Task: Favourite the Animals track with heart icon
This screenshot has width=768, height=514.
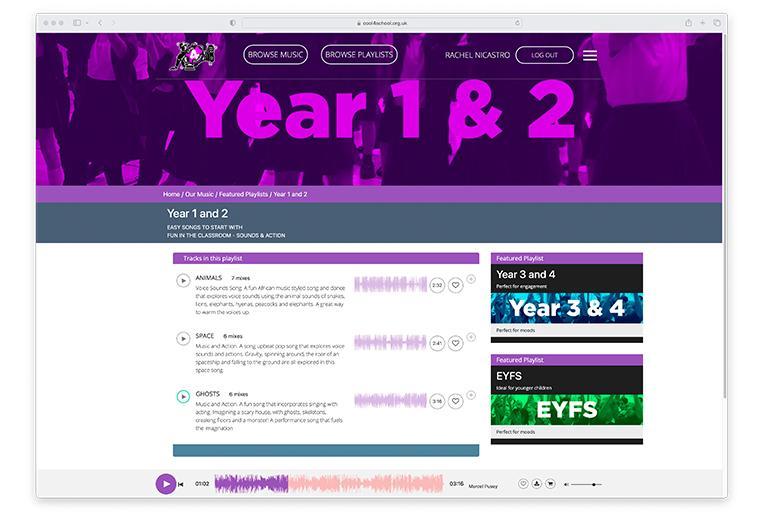Action: (456, 285)
